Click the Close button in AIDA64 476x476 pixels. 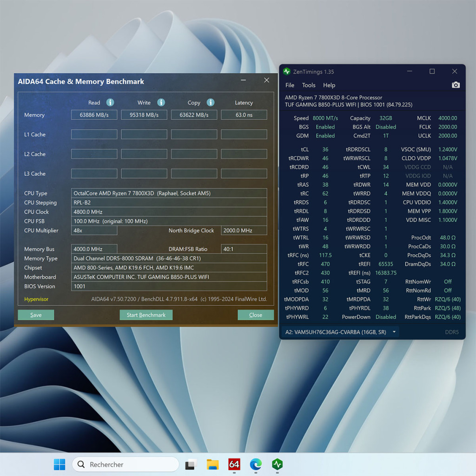(256, 315)
